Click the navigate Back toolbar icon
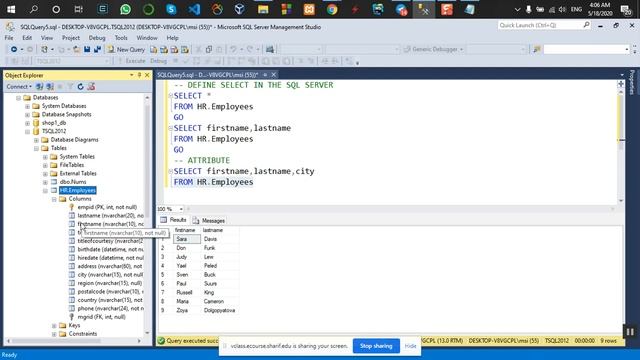This screenshot has height=360, width=640. (14, 49)
